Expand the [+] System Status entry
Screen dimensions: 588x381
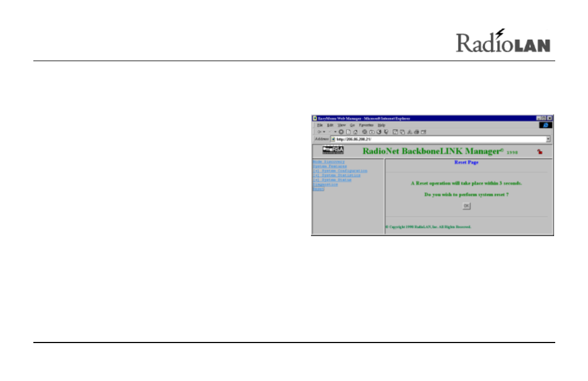tap(332, 180)
